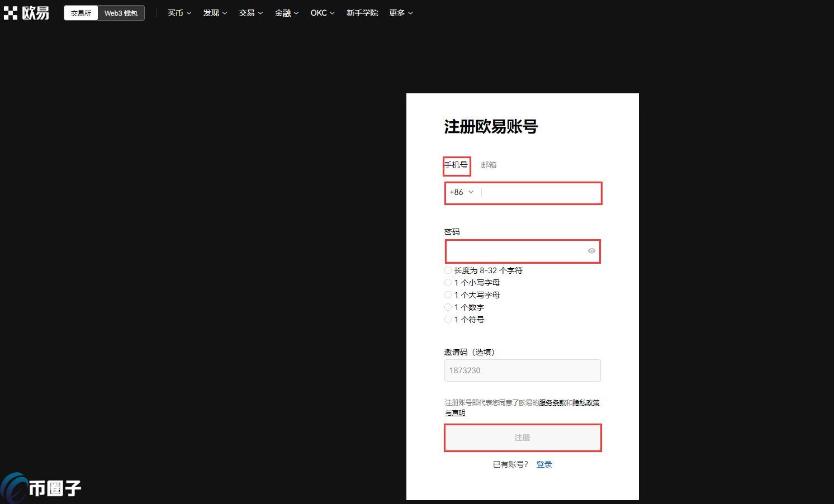Go to the 登录 login link
The height and width of the screenshot is (504, 834).
[544, 464]
